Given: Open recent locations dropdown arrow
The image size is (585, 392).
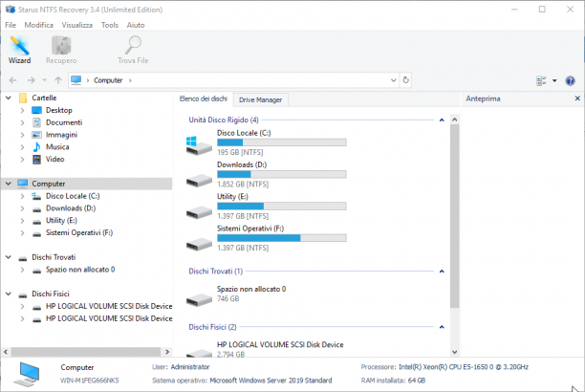Looking at the screenshot, I should point(44,80).
